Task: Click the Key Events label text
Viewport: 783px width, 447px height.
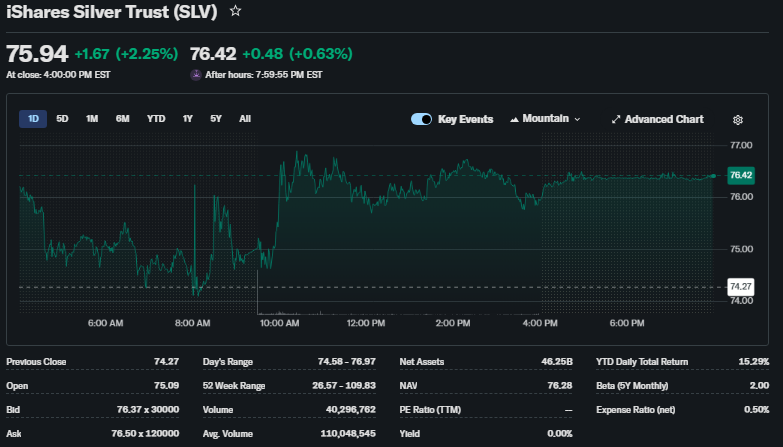Action: point(465,119)
